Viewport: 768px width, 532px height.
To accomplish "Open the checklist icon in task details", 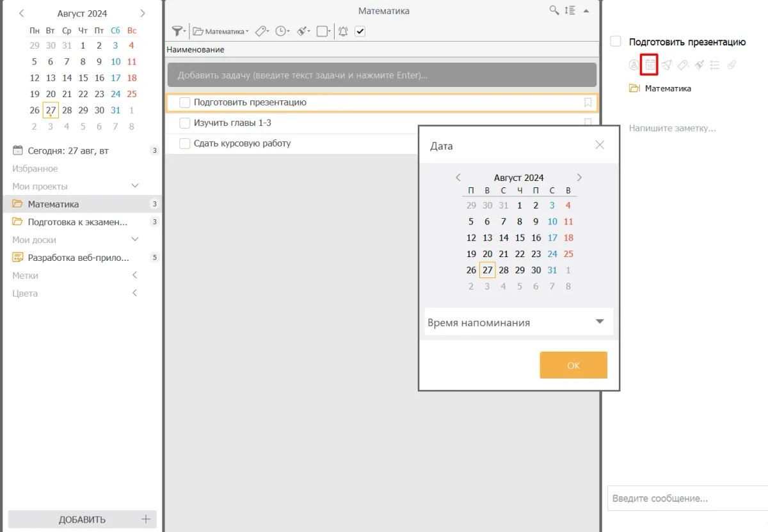I will 716,65.
